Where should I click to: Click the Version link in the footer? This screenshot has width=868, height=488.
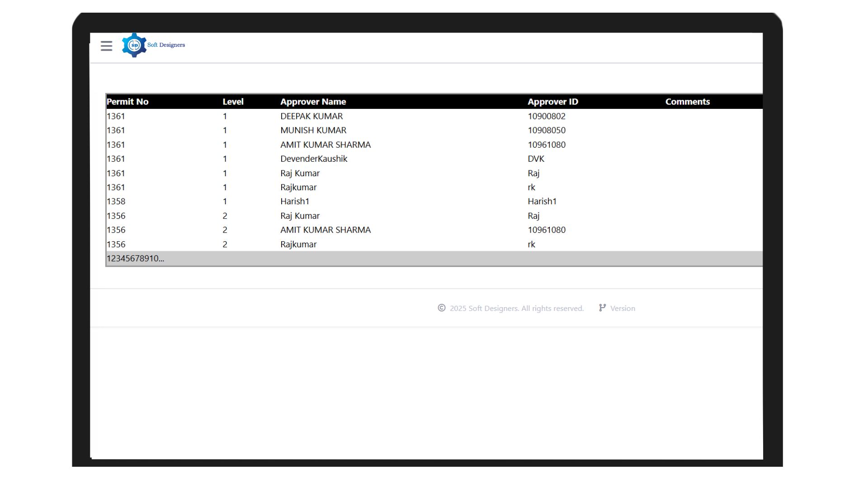623,308
